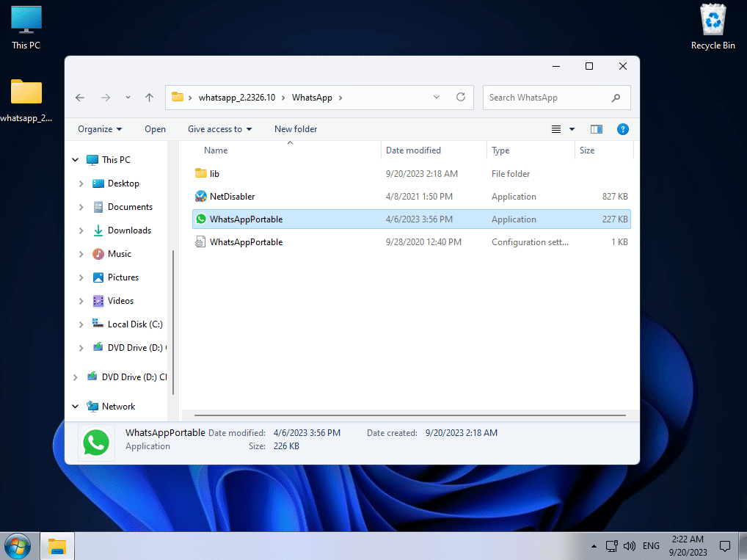This screenshot has width=747, height=560.
Task: Open the recent locations dropdown arrow
Action: tap(128, 98)
